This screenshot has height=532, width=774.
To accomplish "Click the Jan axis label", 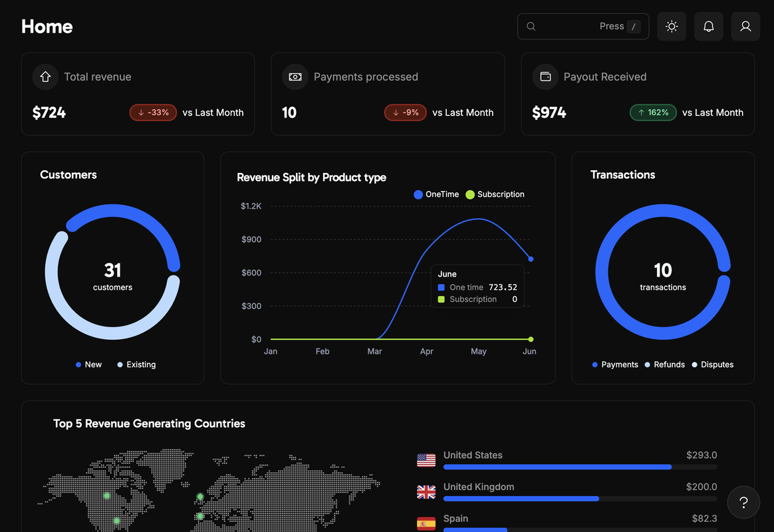I will tap(271, 351).
